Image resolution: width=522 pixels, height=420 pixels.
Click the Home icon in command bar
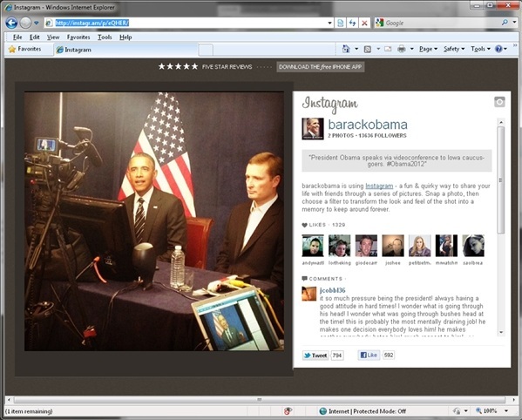(x=346, y=49)
